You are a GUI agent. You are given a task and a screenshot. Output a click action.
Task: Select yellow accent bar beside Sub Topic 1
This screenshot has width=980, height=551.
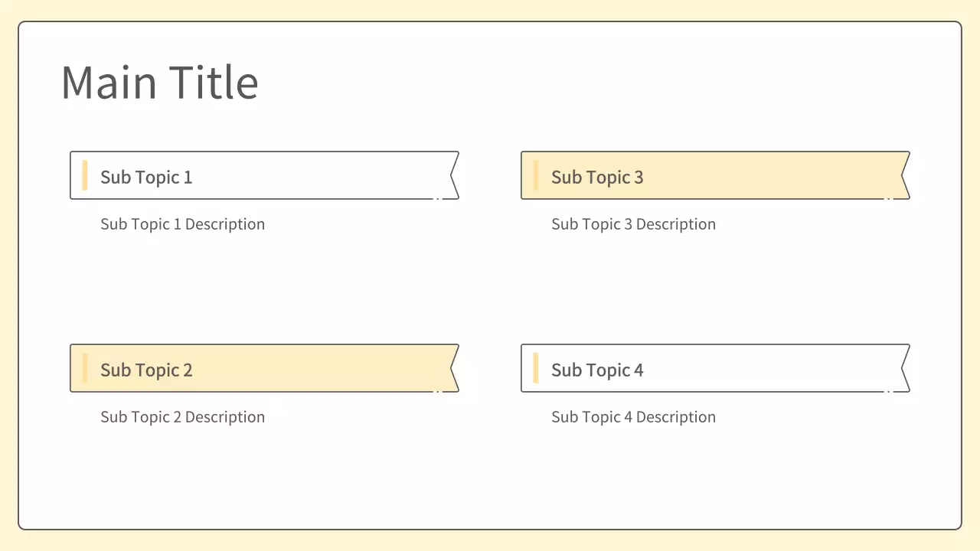click(85, 175)
